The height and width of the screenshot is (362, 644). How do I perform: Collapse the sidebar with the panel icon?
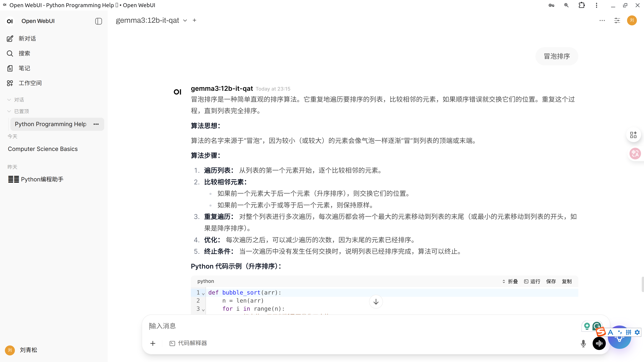[98, 21]
